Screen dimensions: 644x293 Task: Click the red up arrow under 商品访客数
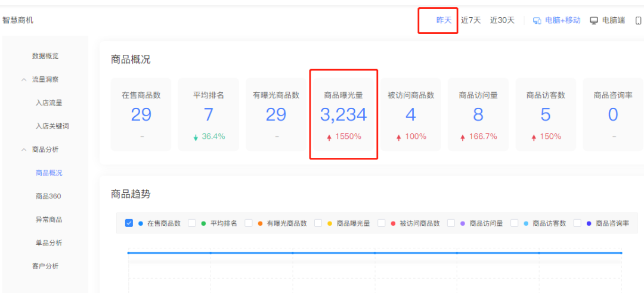click(x=533, y=138)
